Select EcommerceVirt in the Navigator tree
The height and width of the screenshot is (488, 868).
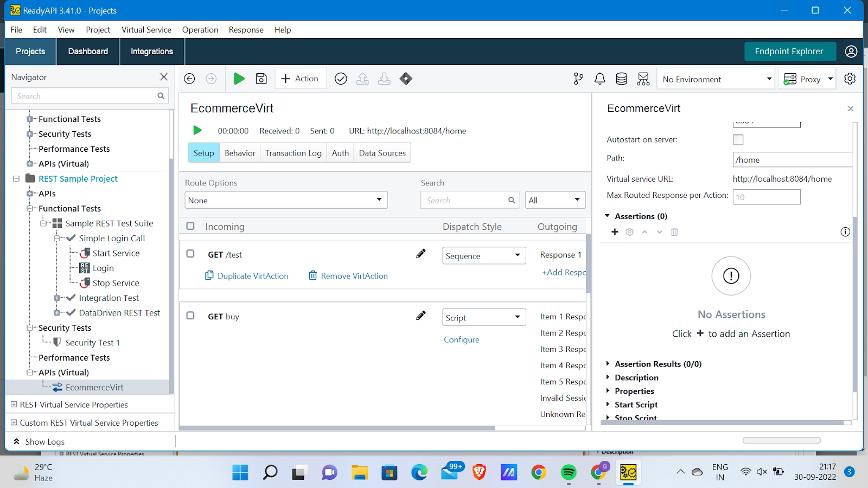point(94,387)
